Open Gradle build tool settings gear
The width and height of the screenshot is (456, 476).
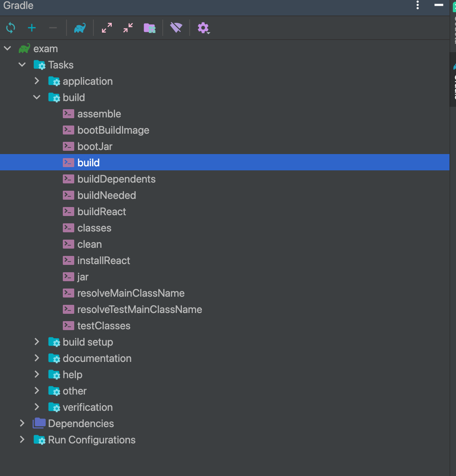[204, 28]
